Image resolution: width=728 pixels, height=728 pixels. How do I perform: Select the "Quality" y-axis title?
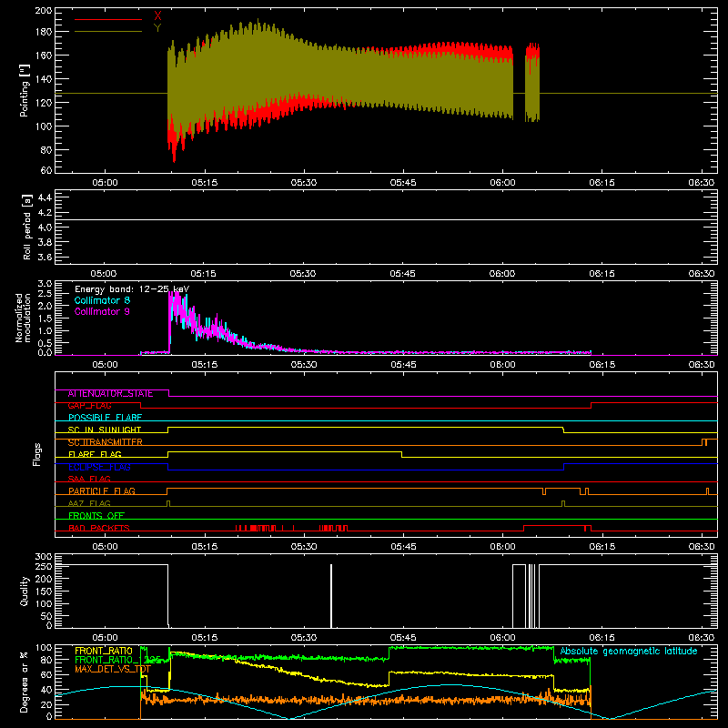pyautogui.click(x=25, y=591)
